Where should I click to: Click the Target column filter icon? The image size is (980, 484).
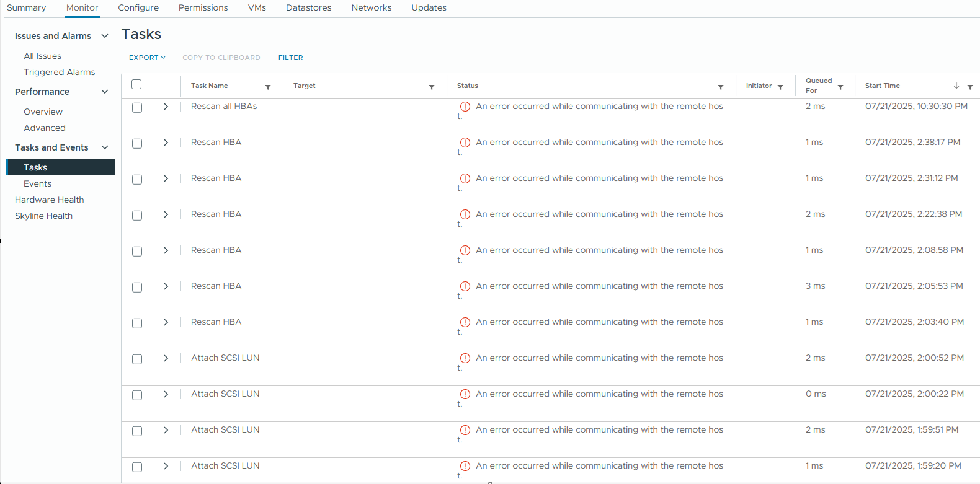[432, 87]
